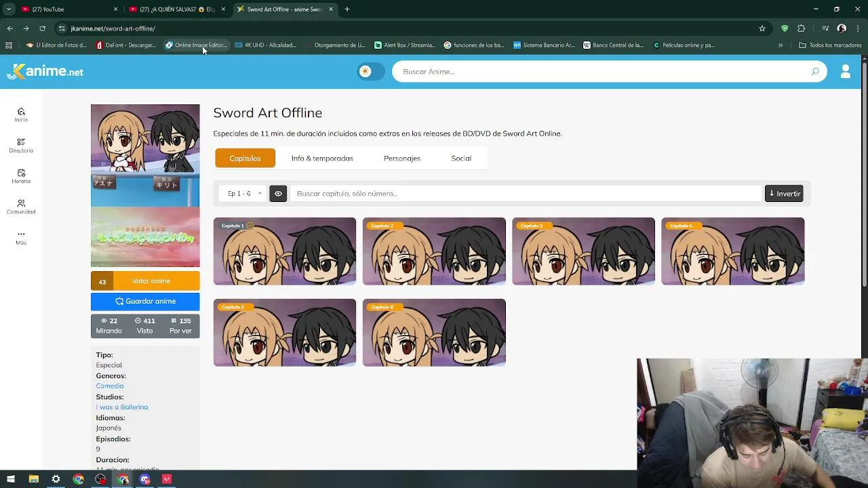Open the Windows Start menu

pyautogui.click(x=11, y=479)
